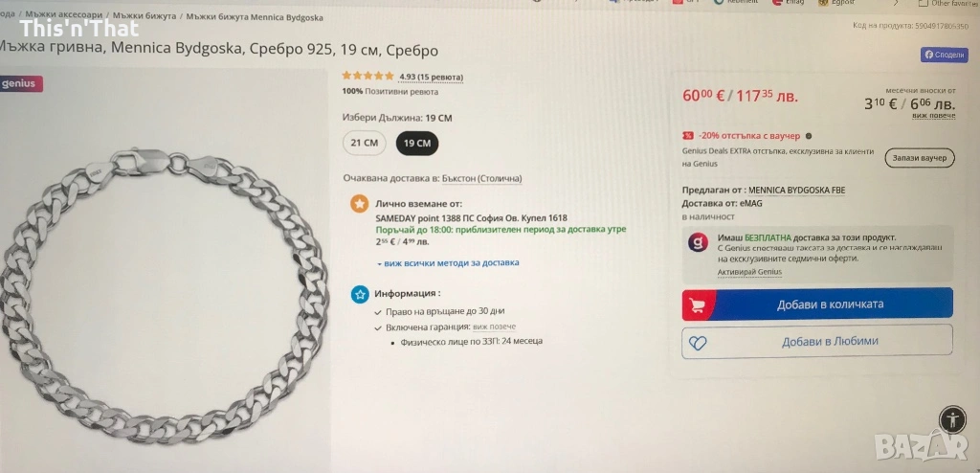
Task: Click the Genius 'g' logo icon
Action: click(698, 242)
